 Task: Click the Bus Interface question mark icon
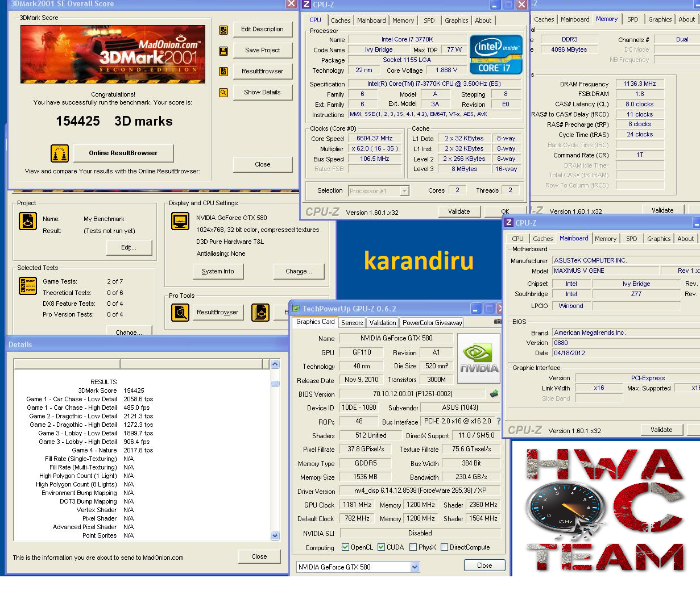pyautogui.click(x=499, y=421)
